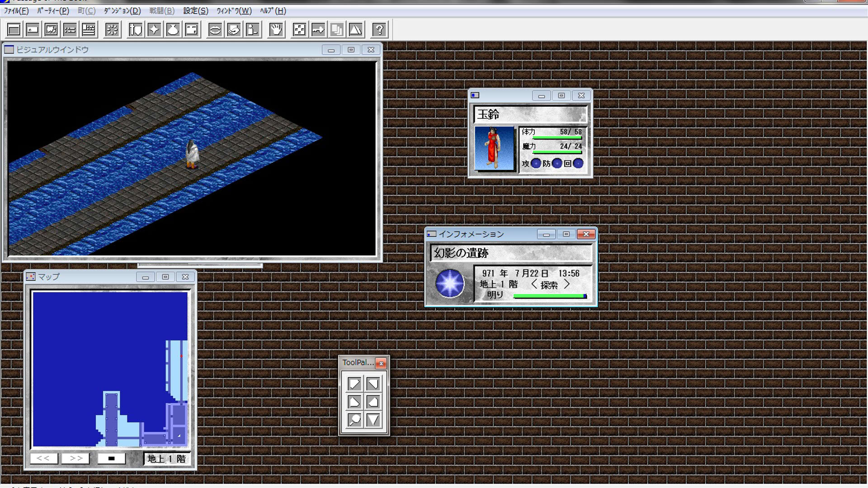Click the sword and shield equipment icon
The height and width of the screenshot is (488, 868).
tap(135, 30)
